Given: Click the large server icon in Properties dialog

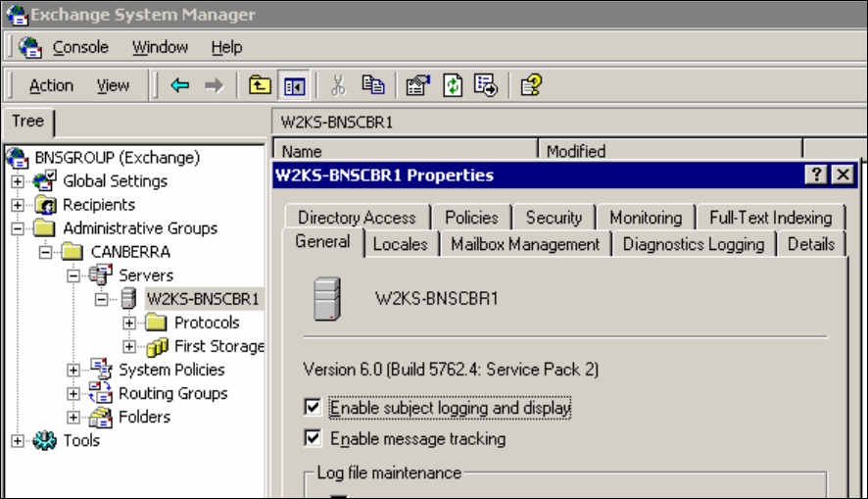Looking at the screenshot, I should 326,300.
